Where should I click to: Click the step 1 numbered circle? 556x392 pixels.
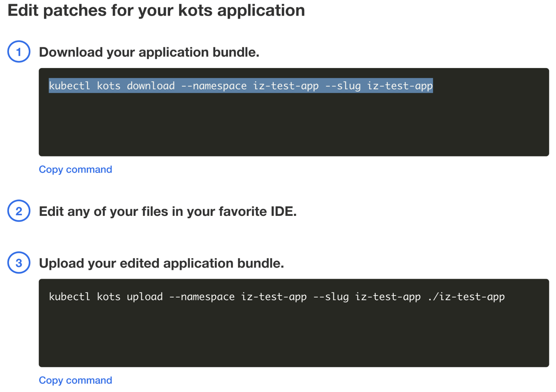click(19, 52)
